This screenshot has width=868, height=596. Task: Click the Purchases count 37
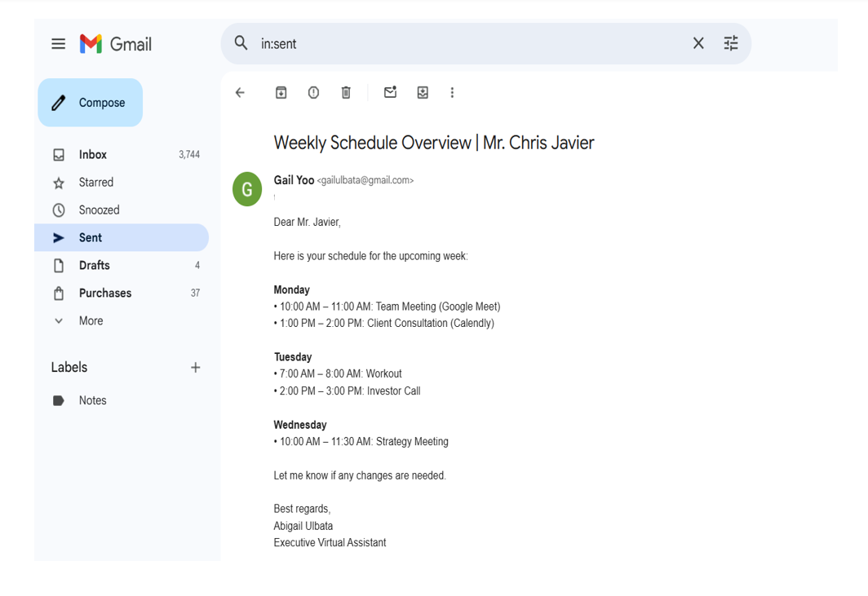196,293
